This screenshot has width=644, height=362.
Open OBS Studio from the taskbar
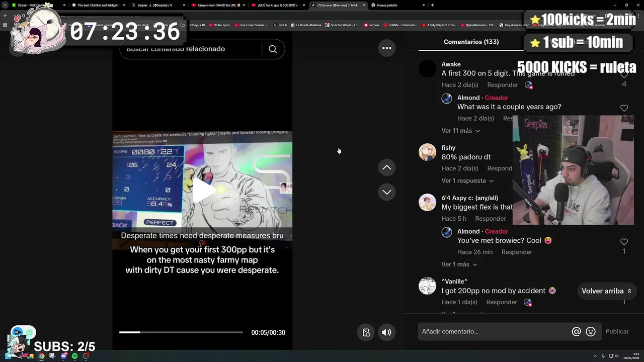point(86,356)
